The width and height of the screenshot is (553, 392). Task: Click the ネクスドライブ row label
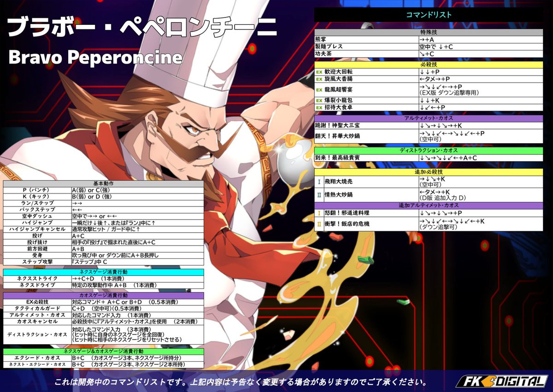pos(38,285)
